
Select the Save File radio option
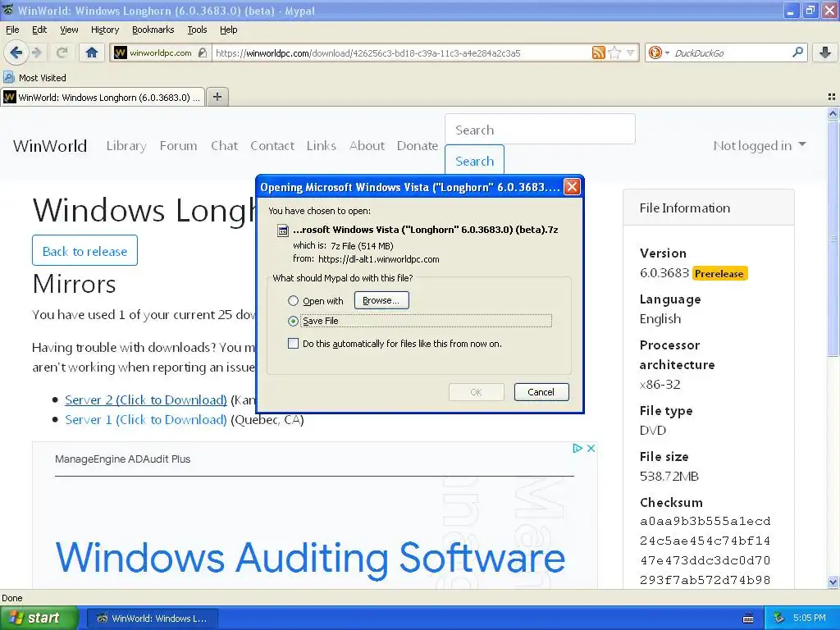pos(293,321)
